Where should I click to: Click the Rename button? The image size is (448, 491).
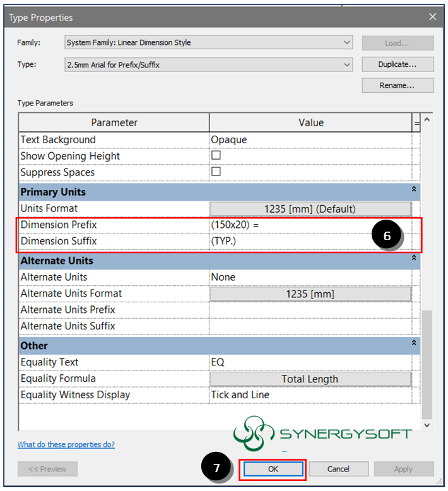pos(398,85)
